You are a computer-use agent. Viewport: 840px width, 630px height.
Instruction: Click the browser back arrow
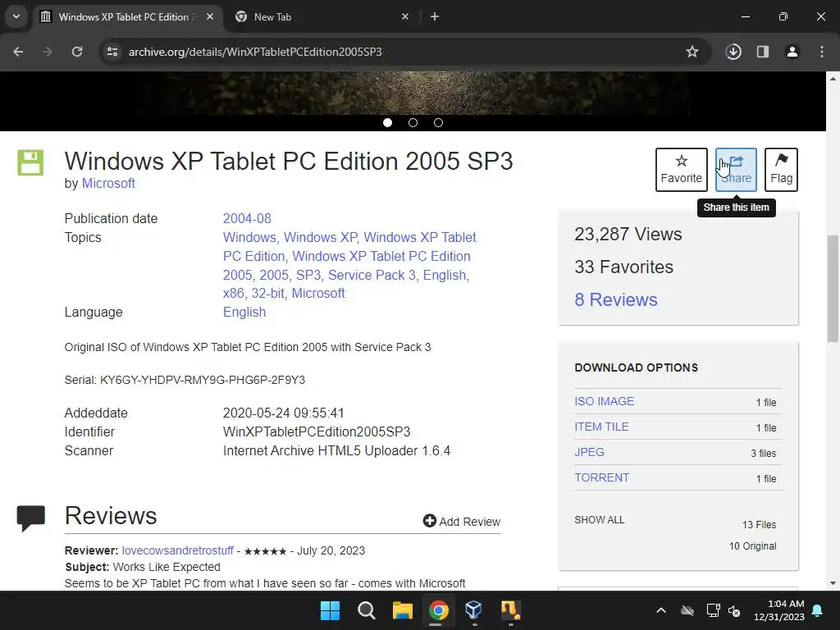(18, 52)
